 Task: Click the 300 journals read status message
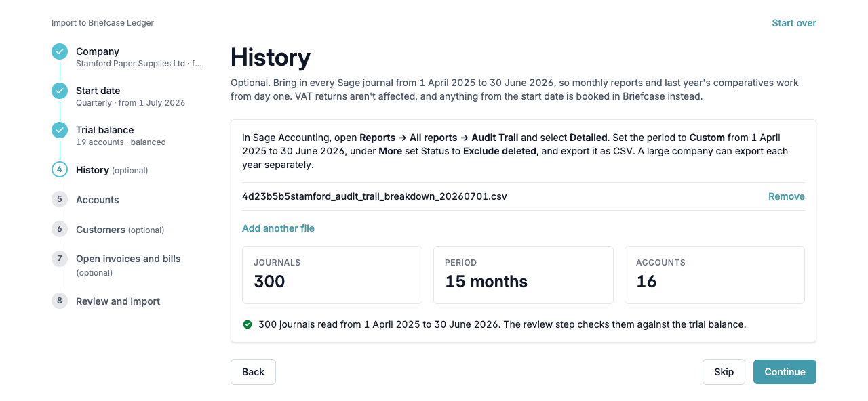tap(502, 324)
